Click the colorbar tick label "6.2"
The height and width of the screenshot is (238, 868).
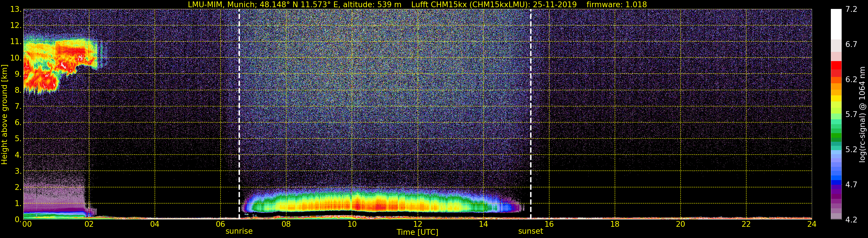[851, 79]
